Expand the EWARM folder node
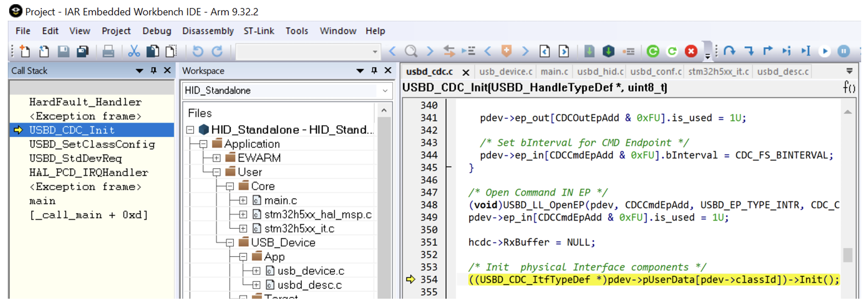 pos(217,158)
